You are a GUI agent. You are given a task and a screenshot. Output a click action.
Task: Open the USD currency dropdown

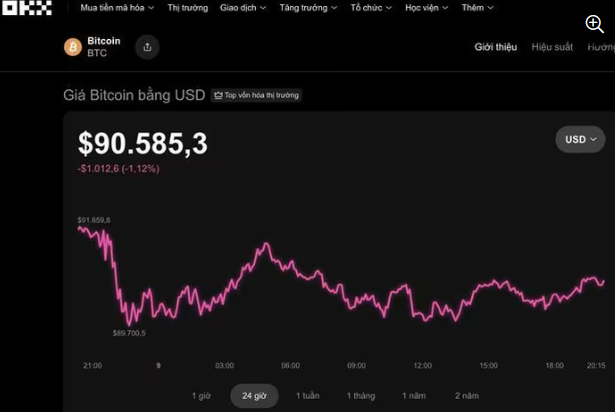(x=580, y=140)
